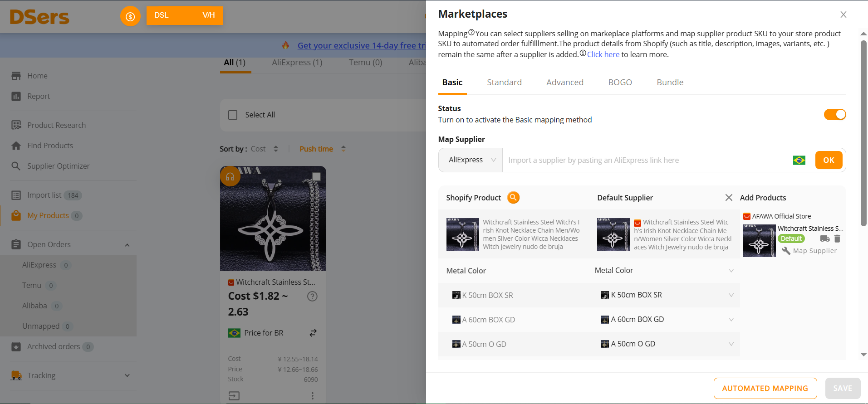
Task: Switch to the Advanced mapping tab
Action: (x=564, y=83)
